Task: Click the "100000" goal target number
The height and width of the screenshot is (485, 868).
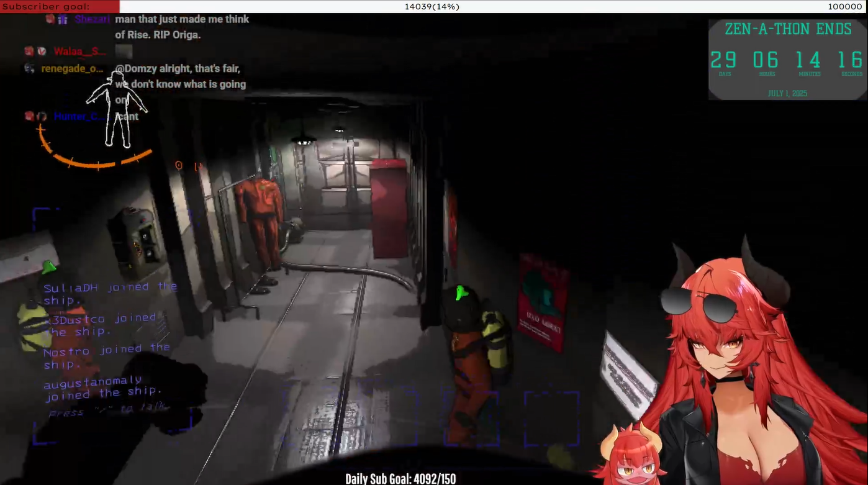Action: 845,6
